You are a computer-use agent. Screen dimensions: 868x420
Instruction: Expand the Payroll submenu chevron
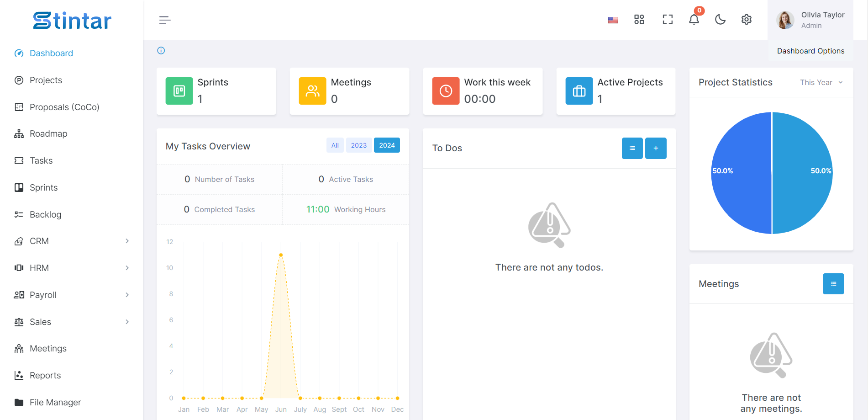[127, 295]
